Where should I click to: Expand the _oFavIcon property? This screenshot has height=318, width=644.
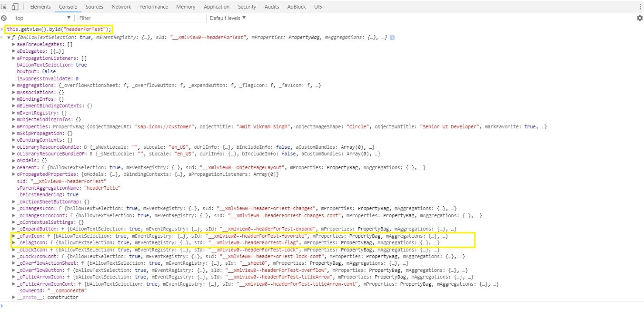coord(14,236)
